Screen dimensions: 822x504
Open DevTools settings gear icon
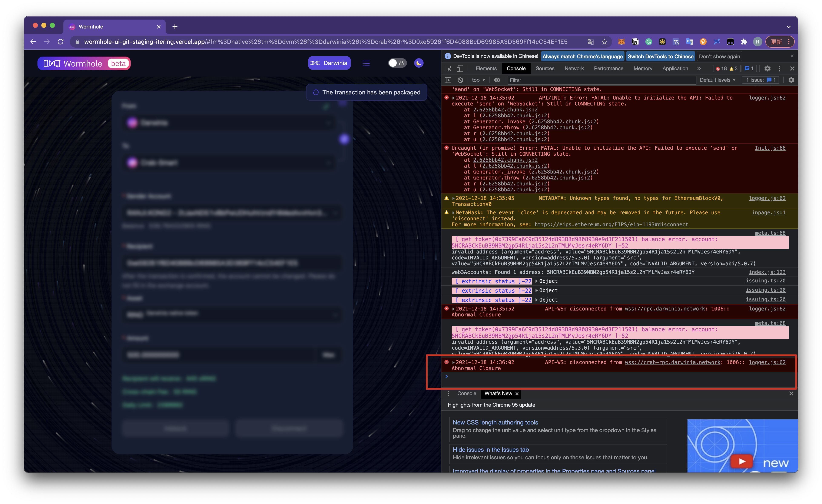tap(767, 69)
